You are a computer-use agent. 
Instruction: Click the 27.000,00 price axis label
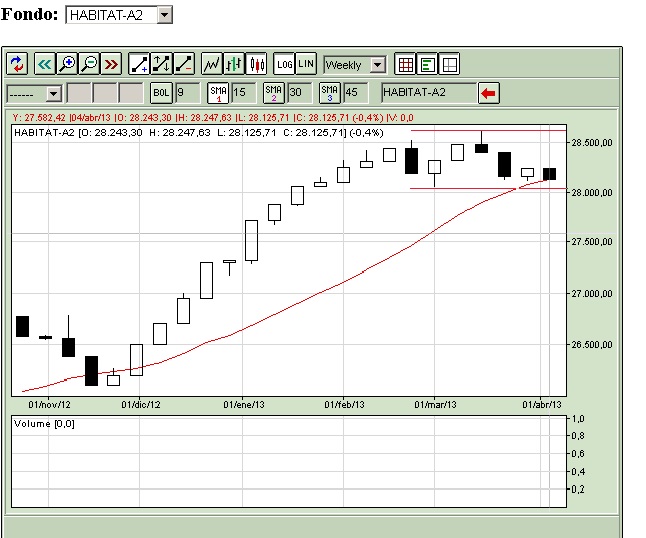[x=592, y=294]
